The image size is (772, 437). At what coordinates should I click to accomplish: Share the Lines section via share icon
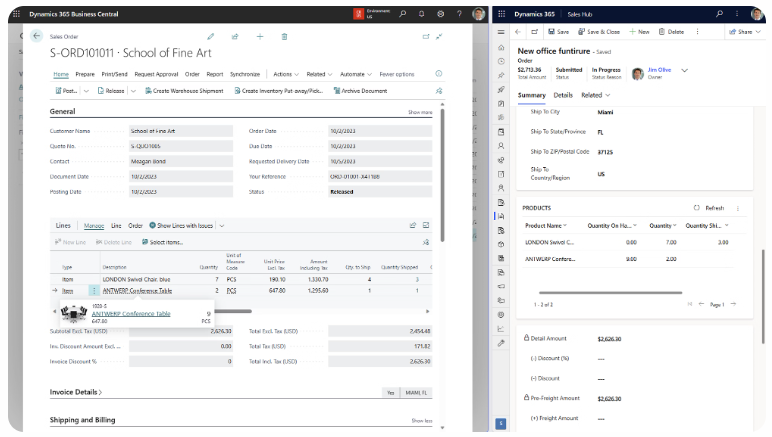coord(413,225)
